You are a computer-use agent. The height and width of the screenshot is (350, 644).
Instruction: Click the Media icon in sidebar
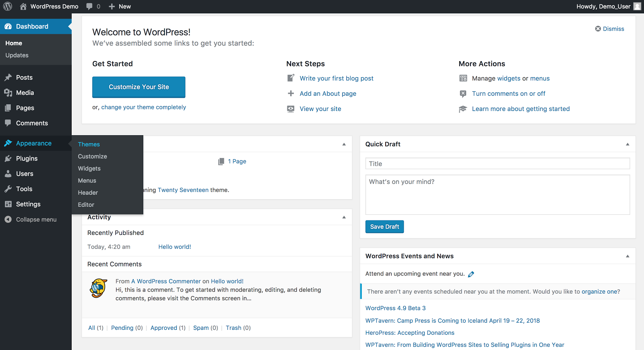[8, 93]
